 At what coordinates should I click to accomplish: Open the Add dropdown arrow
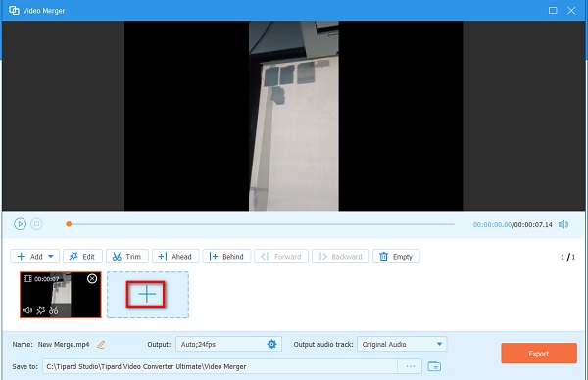[x=51, y=257]
